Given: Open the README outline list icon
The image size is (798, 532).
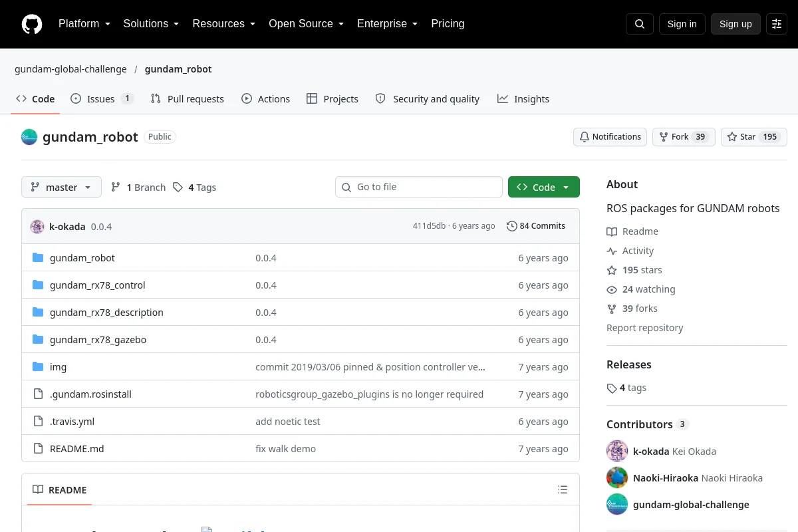Looking at the screenshot, I should pos(563,490).
